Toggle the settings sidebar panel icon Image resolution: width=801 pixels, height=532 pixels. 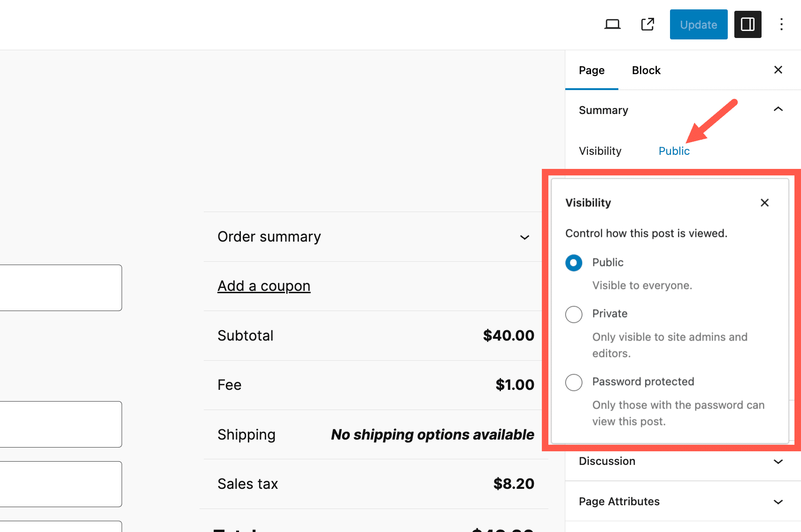pos(747,24)
